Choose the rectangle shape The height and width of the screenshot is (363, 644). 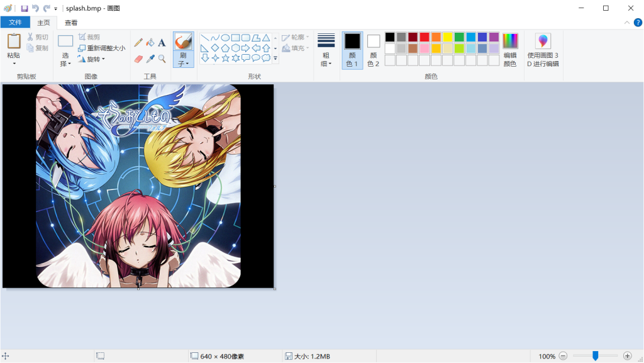coord(235,38)
